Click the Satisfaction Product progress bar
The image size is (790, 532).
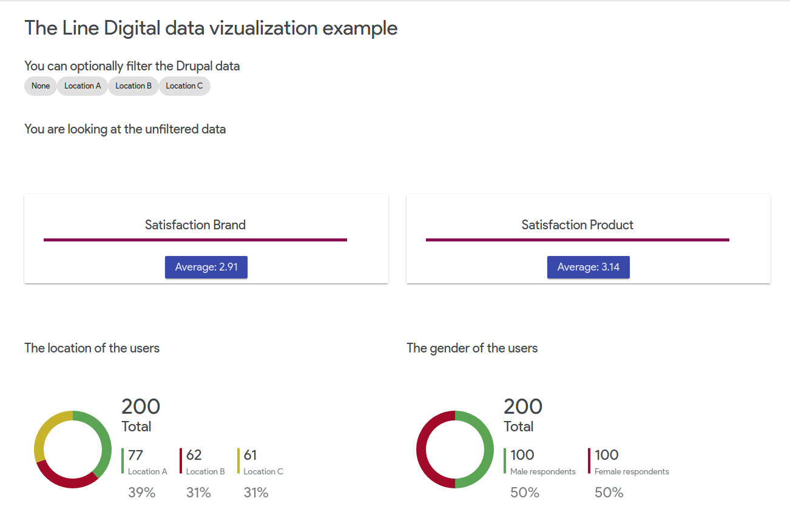pos(578,240)
